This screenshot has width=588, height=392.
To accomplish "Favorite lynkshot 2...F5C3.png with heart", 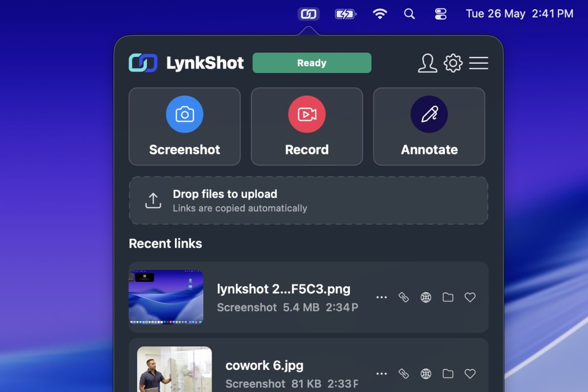I will (470, 297).
